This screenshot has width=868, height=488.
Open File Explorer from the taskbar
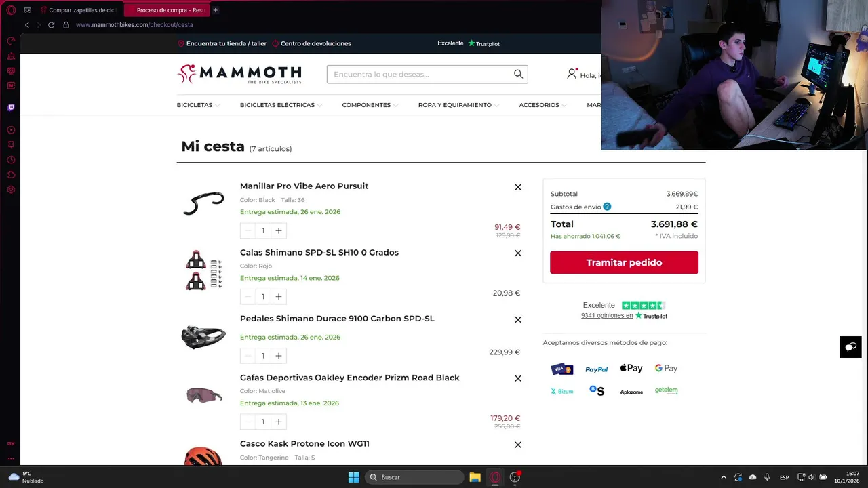[x=475, y=477]
